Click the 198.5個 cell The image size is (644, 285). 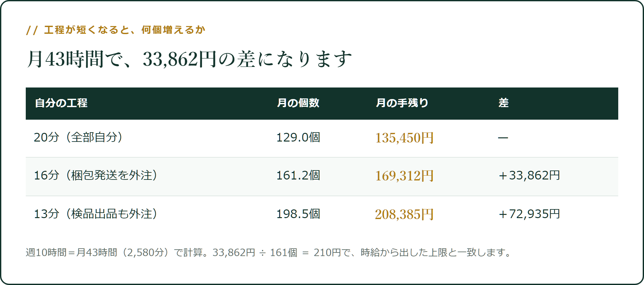298,214
